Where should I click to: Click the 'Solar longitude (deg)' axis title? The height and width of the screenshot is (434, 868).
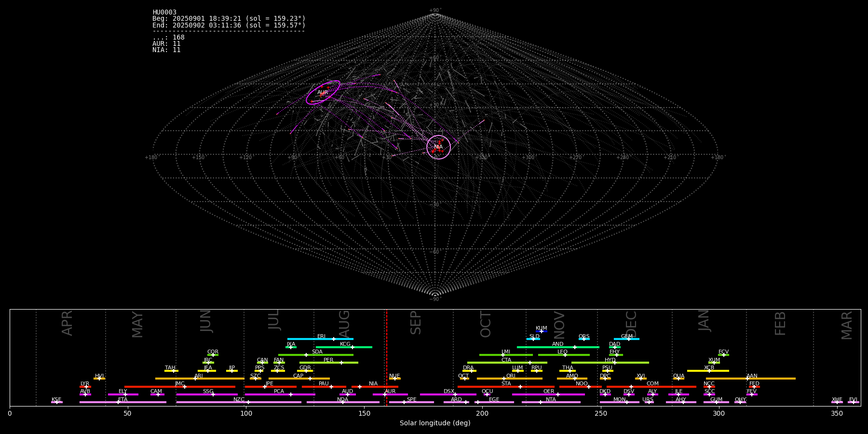(x=435, y=423)
